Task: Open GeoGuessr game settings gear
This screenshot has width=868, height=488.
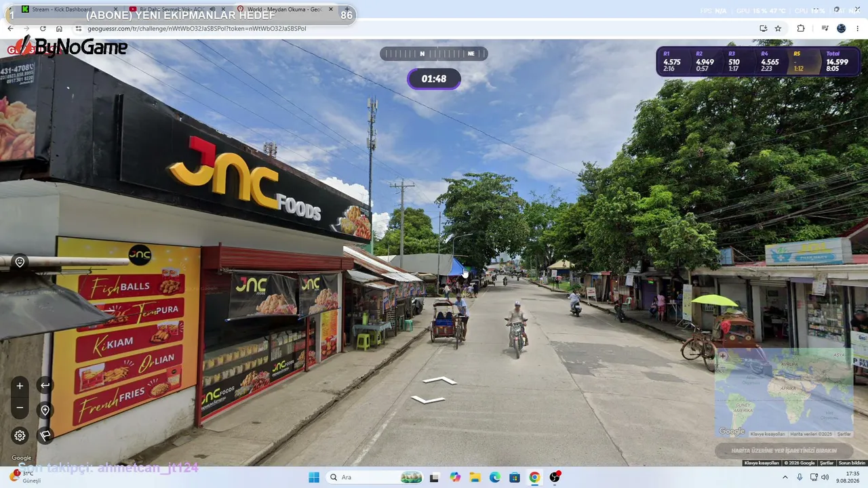Action: click(x=20, y=435)
